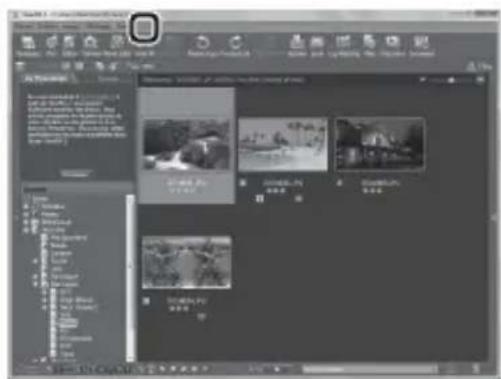Select the waterfall photo thumbnail

[x=186, y=145]
